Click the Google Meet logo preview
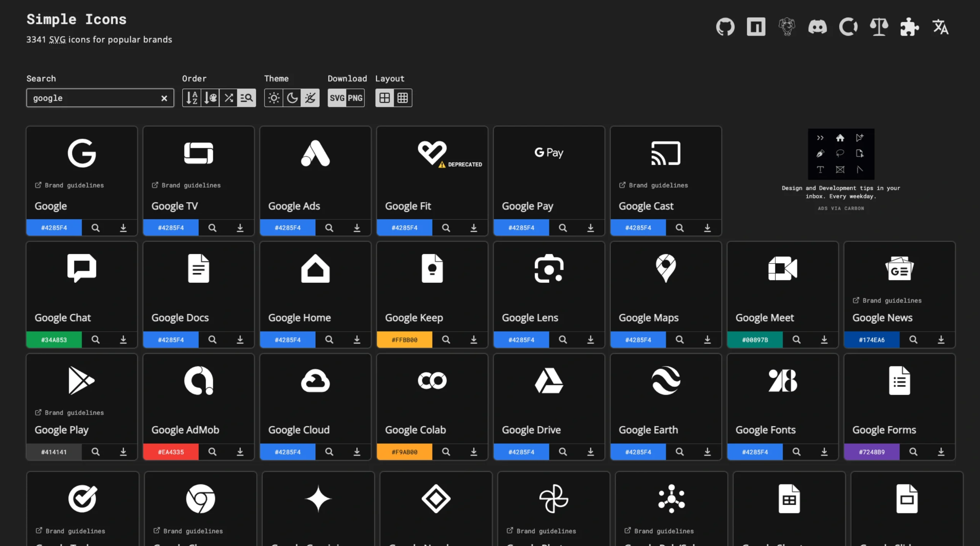 783,268
